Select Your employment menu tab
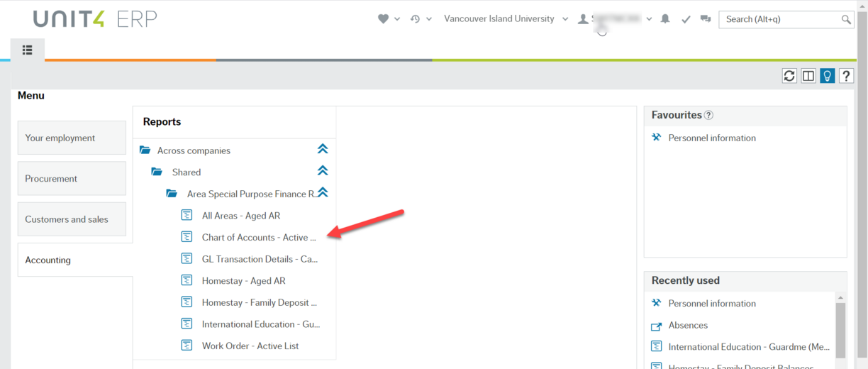 (72, 138)
